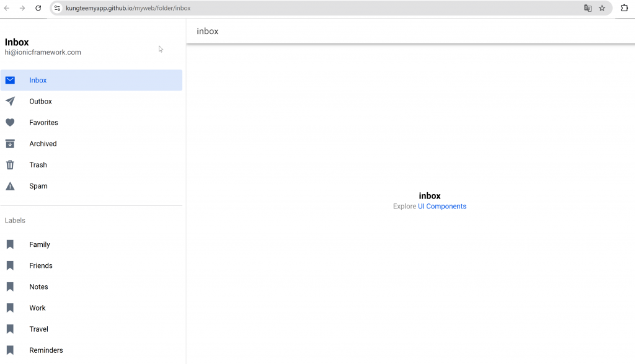Image resolution: width=635 pixels, height=364 pixels.
Task: Open the Friends label
Action: (x=41, y=265)
